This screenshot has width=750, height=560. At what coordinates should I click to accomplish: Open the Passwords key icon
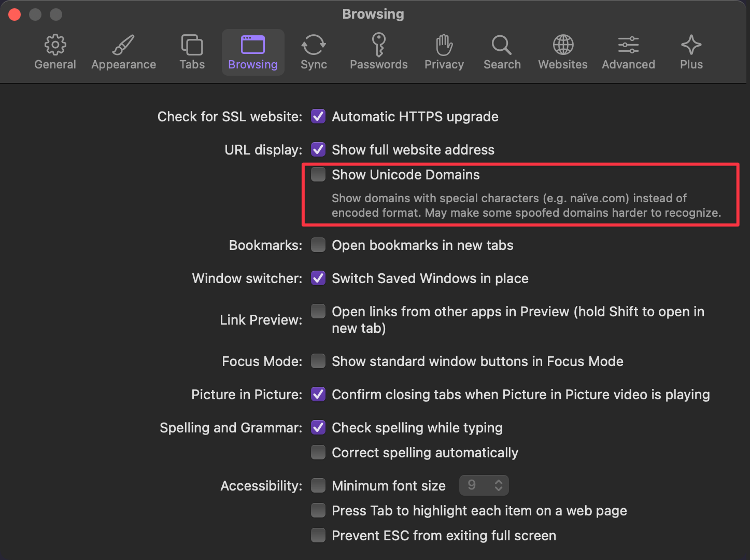[378, 46]
